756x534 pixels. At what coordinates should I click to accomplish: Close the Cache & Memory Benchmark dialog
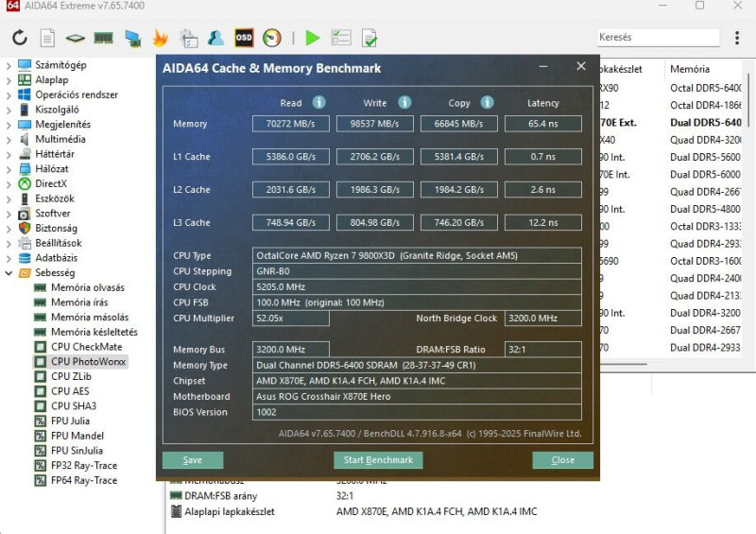581,66
